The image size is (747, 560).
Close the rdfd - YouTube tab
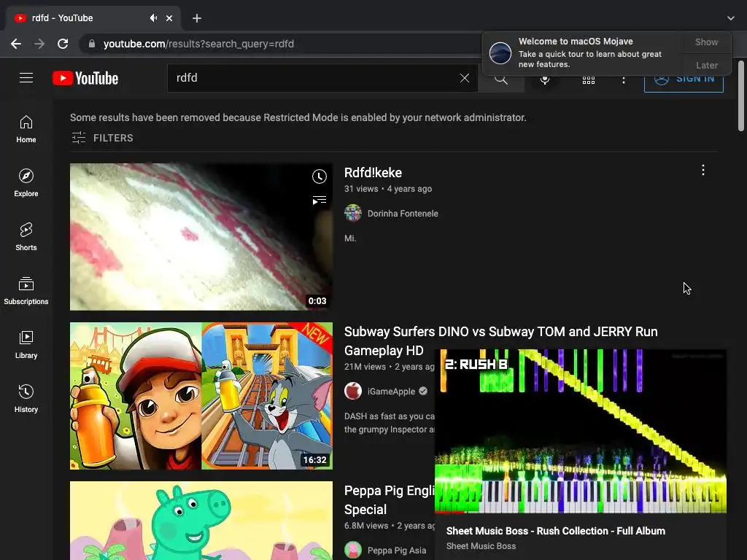[169, 18]
